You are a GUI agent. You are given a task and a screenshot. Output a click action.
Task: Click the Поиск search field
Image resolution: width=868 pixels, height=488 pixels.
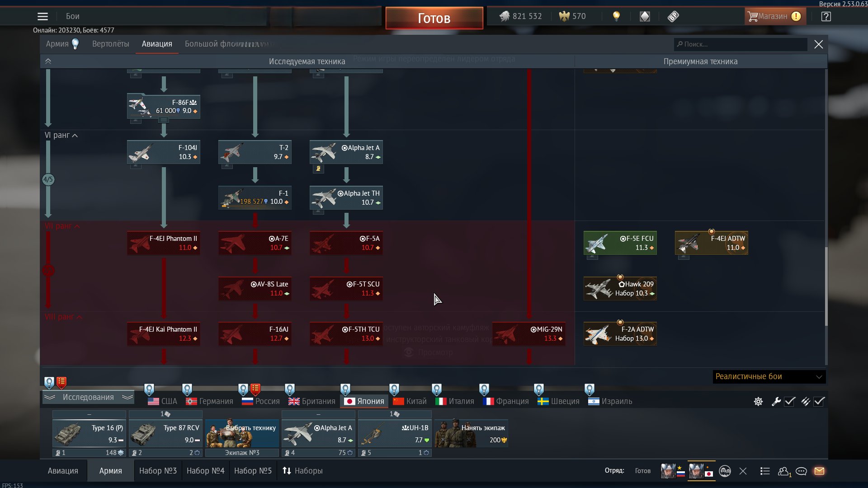741,44
